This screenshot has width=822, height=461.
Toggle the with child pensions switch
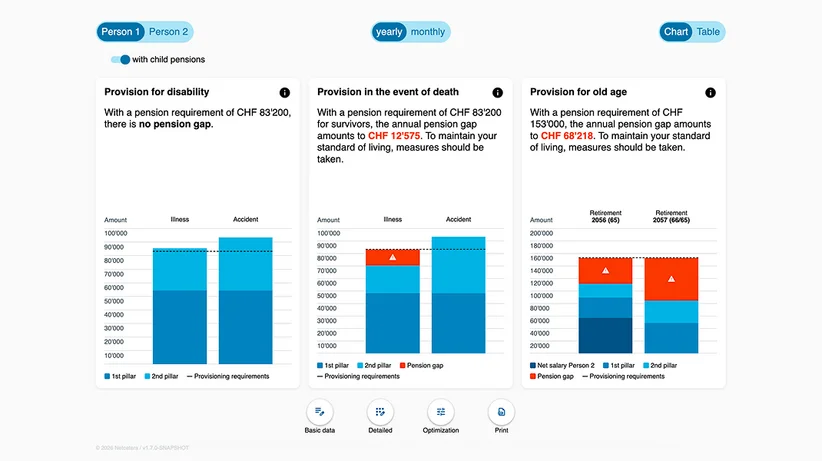121,60
